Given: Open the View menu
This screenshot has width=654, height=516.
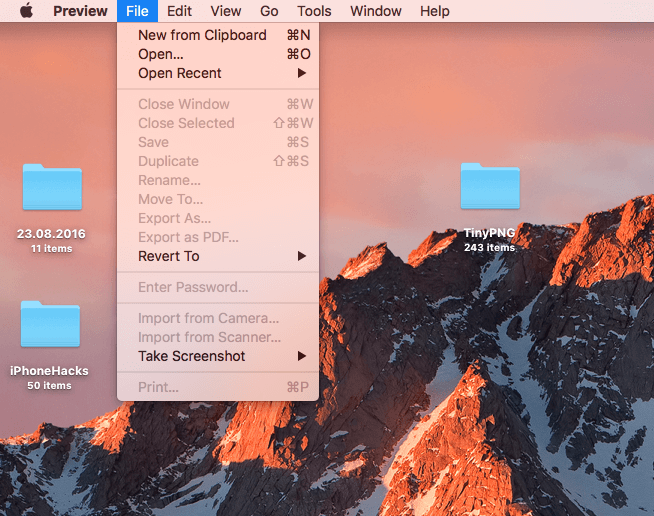Looking at the screenshot, I should pos(225,11).
